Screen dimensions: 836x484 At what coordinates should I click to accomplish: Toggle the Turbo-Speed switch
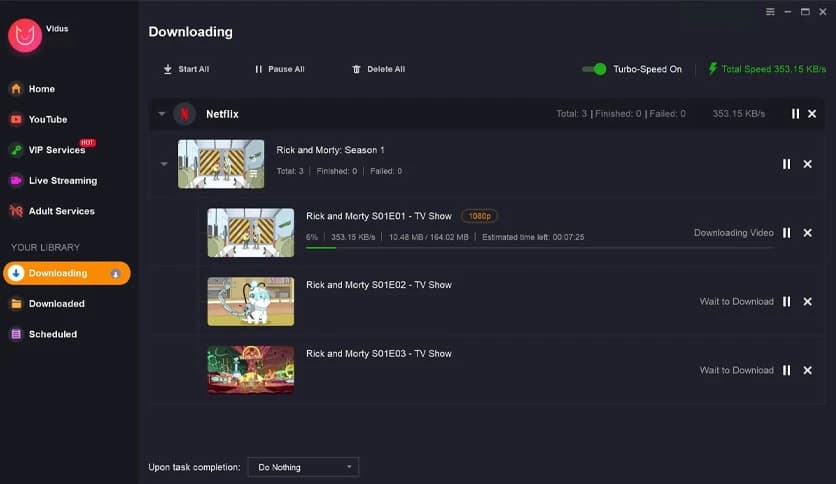(x=594, y=69)
